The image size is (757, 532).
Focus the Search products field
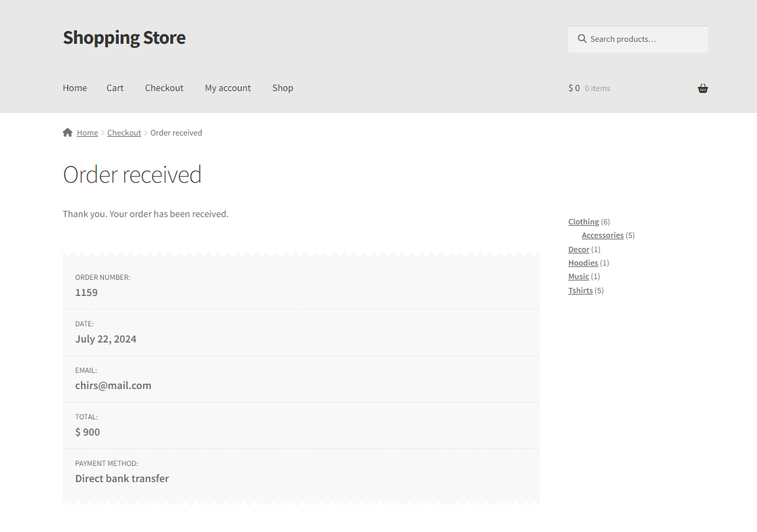pyautogui.click(x=638, y=39)
